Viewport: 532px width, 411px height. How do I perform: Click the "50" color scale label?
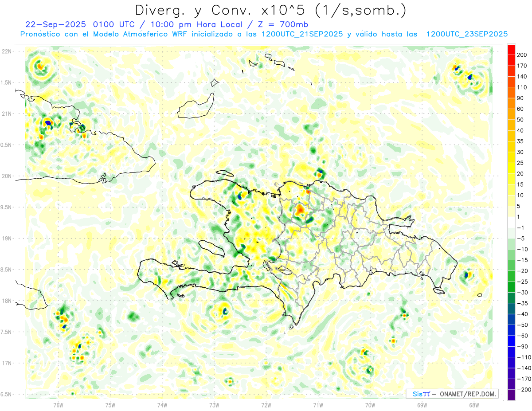click(520, 120)
